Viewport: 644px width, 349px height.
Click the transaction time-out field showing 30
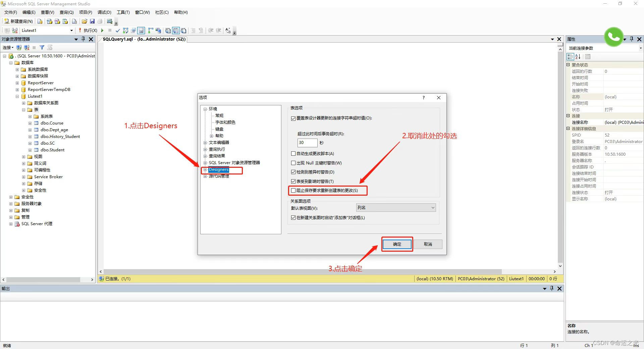point(307,143)
